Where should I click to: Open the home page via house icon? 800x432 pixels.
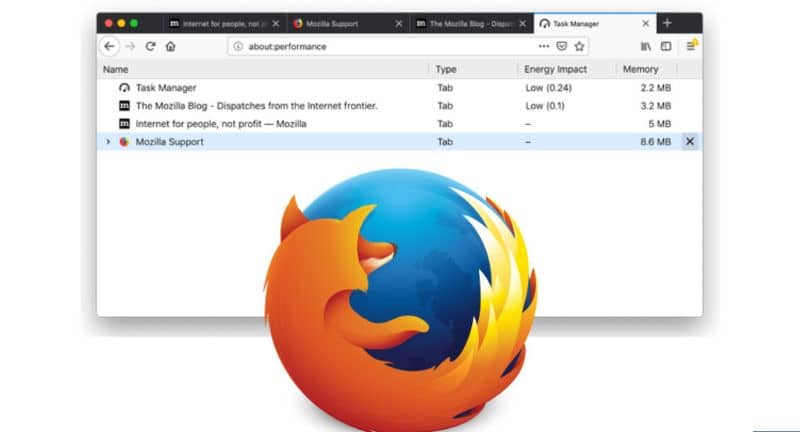tap(170, 46)
